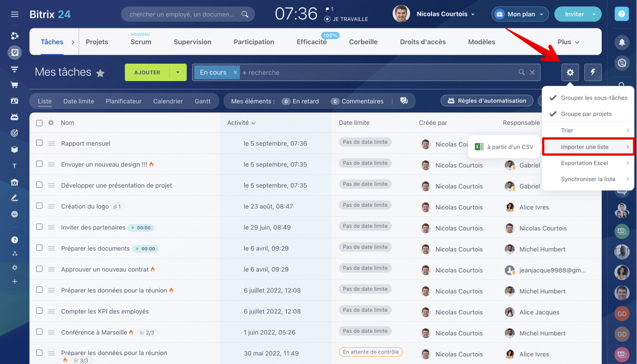Click the AJOUTER button
Screen dimensions: 637x364
147,73
